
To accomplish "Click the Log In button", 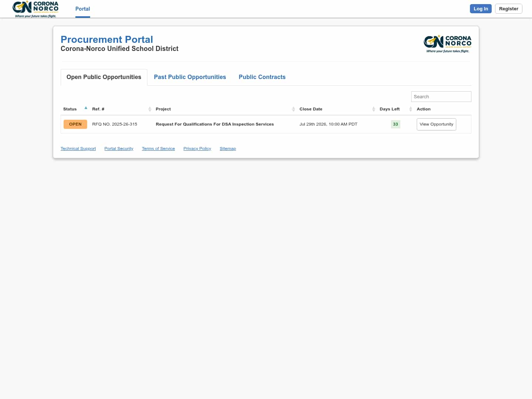I will (481, 9).
